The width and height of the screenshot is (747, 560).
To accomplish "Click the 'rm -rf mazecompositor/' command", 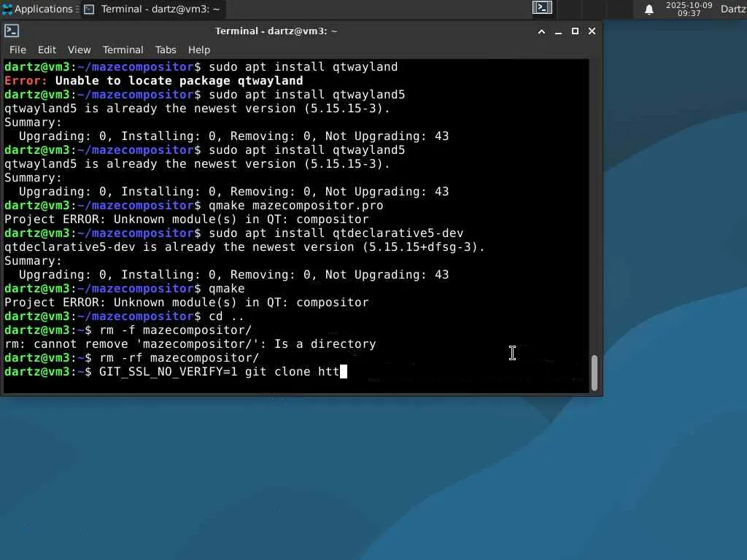I will click(x=179, y=357).
